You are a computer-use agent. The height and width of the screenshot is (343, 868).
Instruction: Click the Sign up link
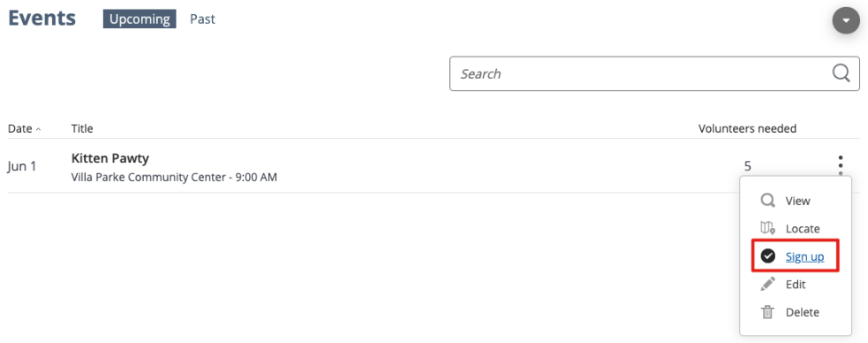804,256
